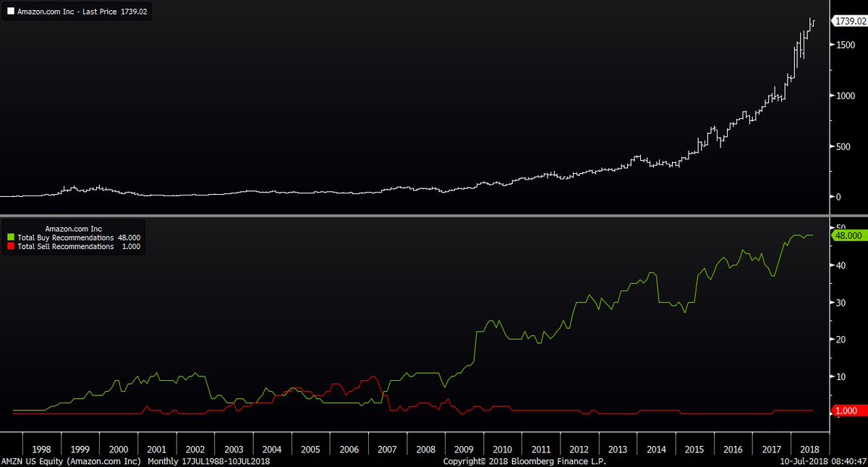Click the 2013 year label on timeline
Screen dimensions: 868x467
[618, 449]
